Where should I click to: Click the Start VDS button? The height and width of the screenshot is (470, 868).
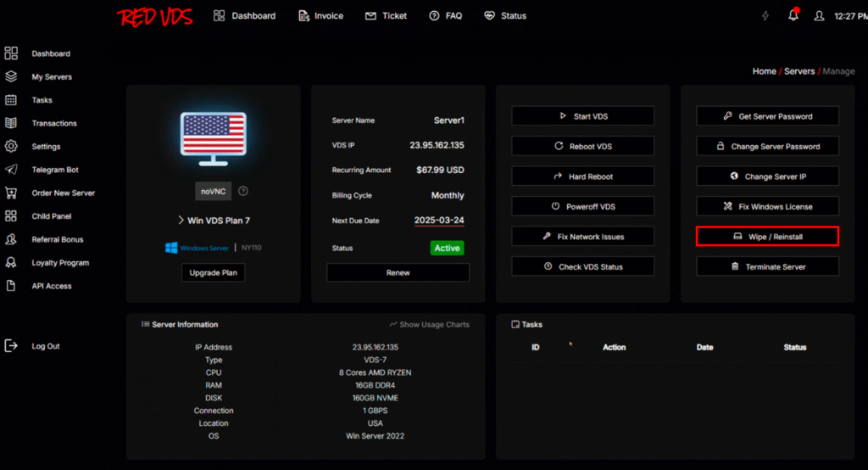point(583,116)
